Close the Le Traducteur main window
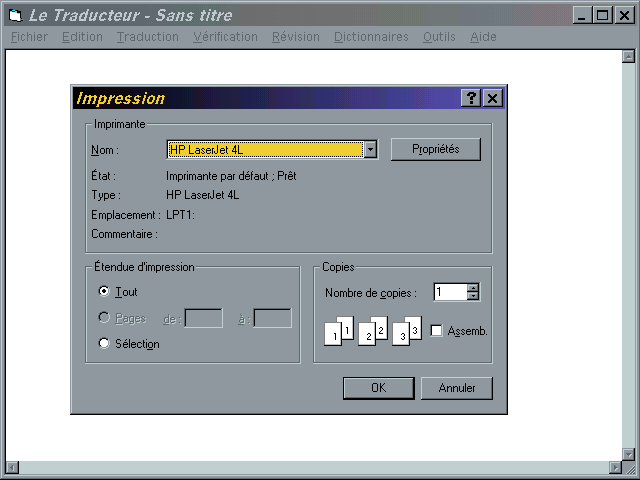The image size is (640, 480). [x=624, y=16]
